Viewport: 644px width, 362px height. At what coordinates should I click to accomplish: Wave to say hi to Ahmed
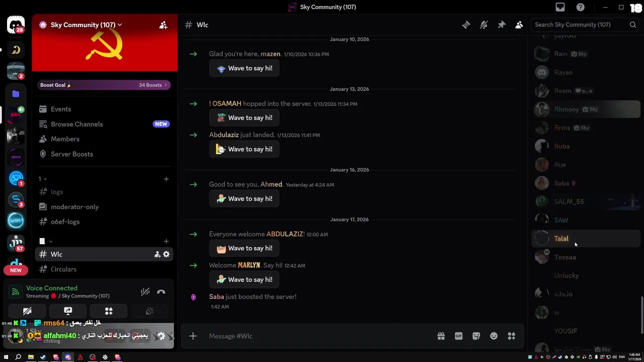244,199
